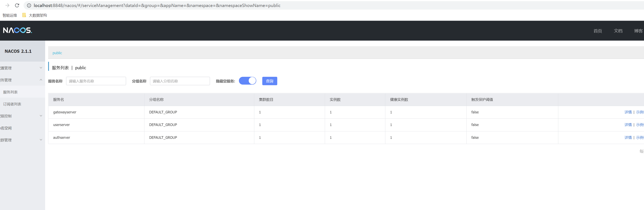Open 详情 for userserver
644x210 pixels.
[628, 125]
